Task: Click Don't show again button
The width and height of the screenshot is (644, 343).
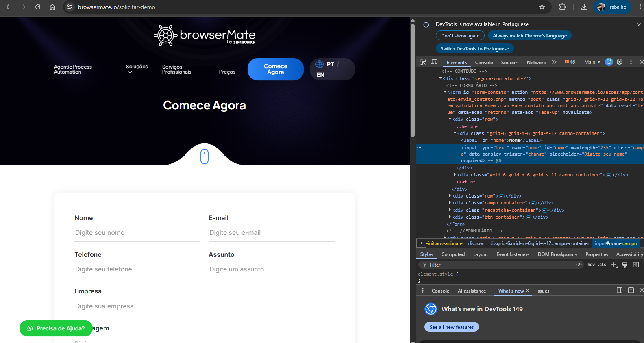Action: tap(460, 36)
